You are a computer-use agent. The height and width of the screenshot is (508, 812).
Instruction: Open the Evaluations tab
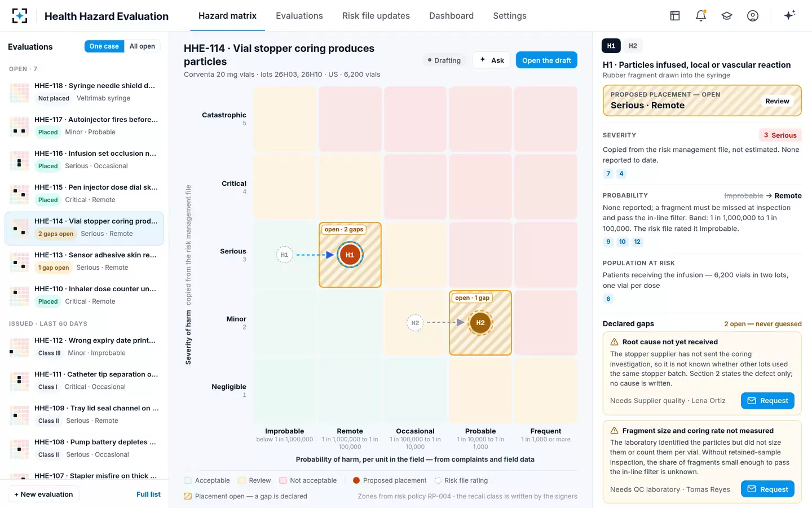click(x=299, y=16)
